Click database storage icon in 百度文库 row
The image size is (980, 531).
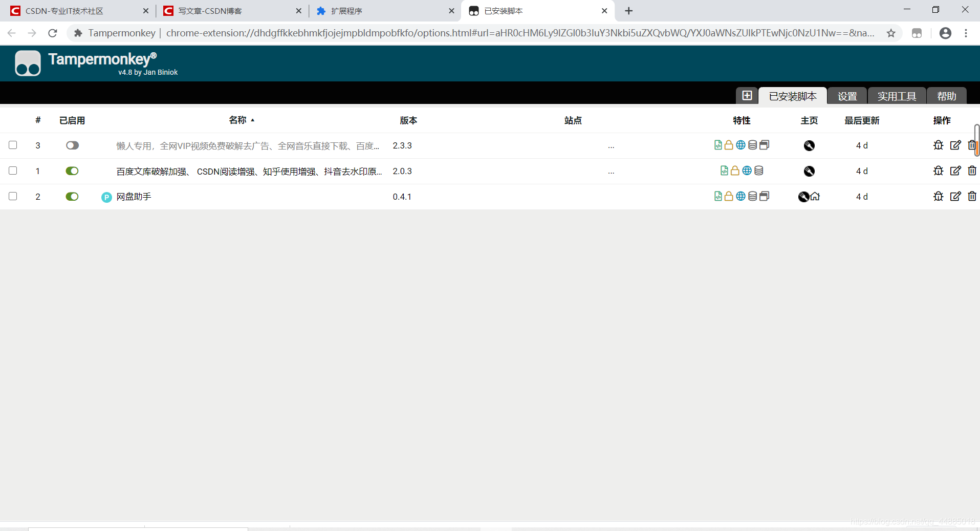[758, 171]
